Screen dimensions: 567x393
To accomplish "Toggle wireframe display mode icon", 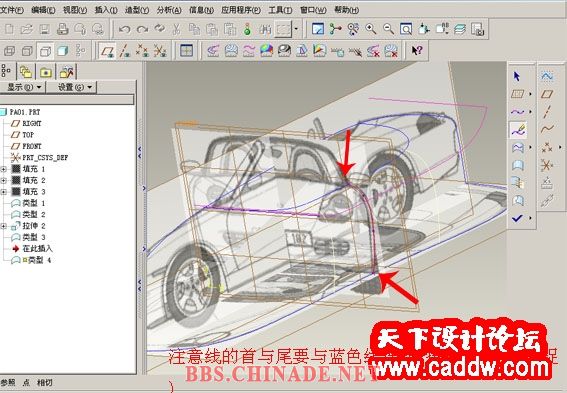I will pyautogui.click(x=10, y=51).
